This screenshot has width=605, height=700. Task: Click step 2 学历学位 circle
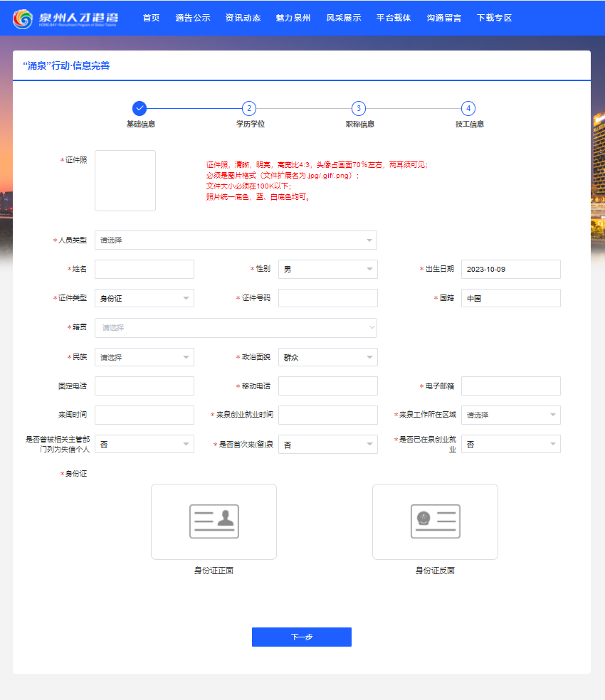[x=248, y=108]
